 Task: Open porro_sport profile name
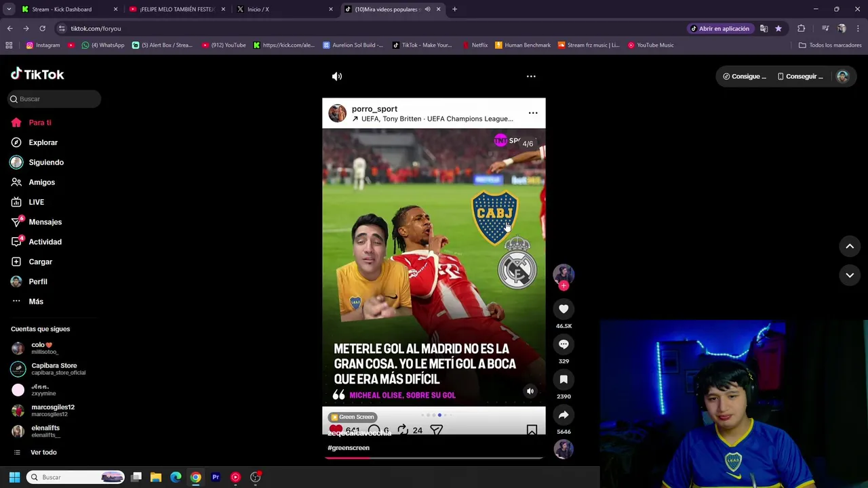(x=374, y=109)
